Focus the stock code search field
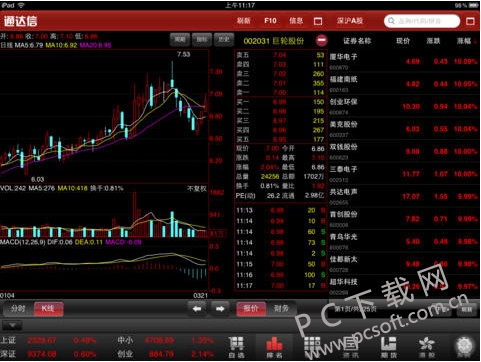 click(x=422, y=21)
